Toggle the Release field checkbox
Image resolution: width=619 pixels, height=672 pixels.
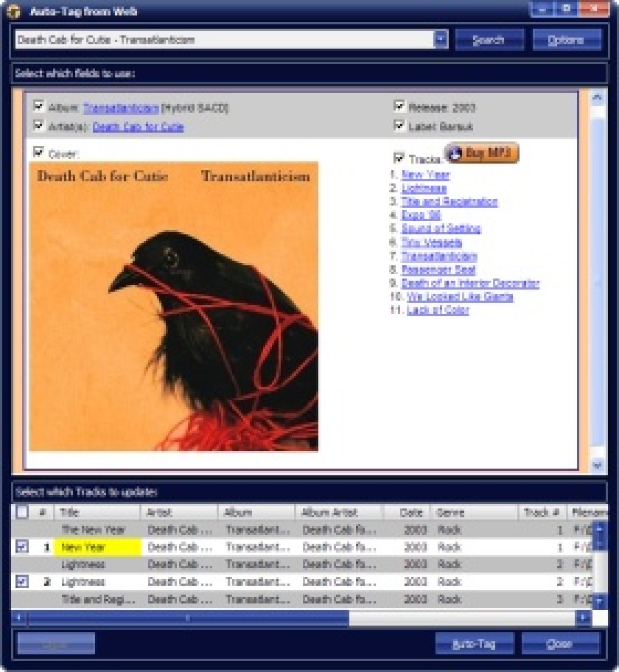point(399,106)
